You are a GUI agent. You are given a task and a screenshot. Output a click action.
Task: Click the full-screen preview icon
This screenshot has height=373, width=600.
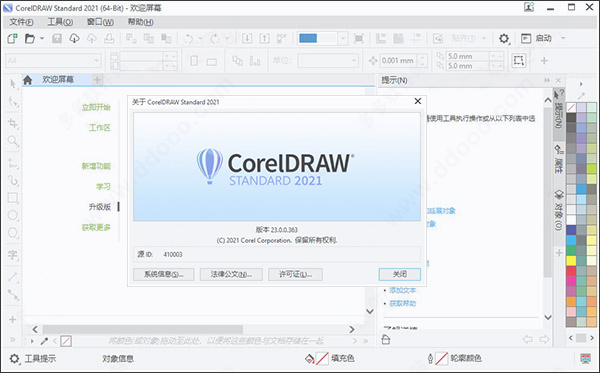coord(359,38)
